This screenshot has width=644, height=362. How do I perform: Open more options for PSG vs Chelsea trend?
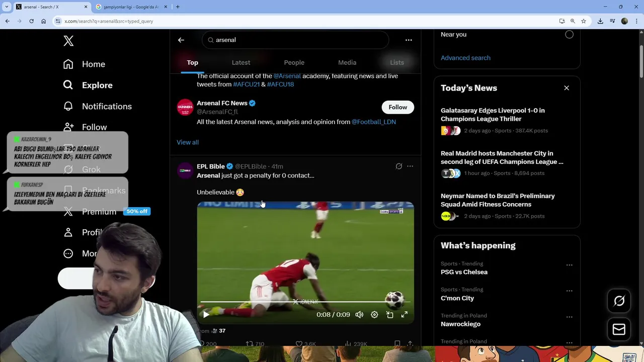tap(569, 265)
